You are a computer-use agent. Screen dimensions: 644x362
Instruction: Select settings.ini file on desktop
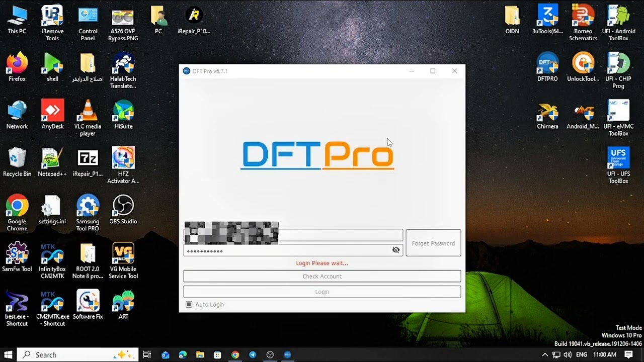(x=52, y=210)
